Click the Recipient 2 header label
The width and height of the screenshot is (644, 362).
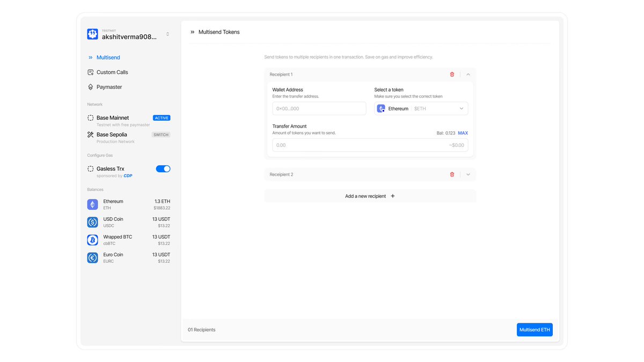[x=281, y=174]
